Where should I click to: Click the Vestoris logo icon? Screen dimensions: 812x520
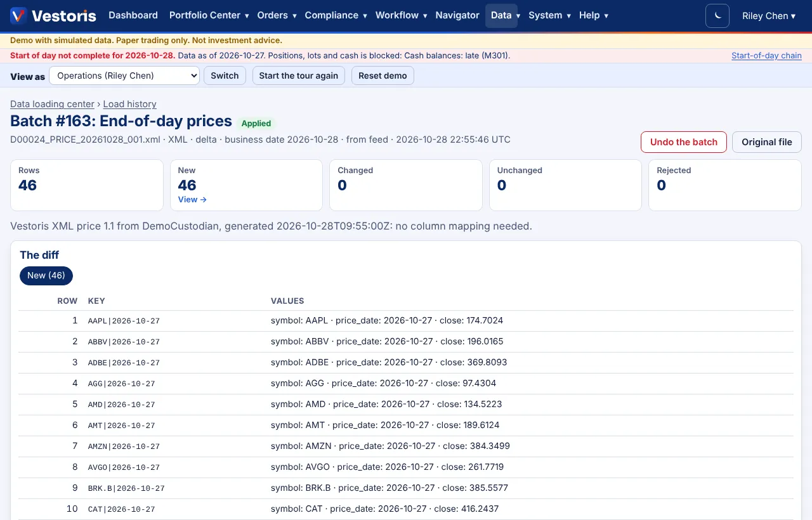coord(18,16)
